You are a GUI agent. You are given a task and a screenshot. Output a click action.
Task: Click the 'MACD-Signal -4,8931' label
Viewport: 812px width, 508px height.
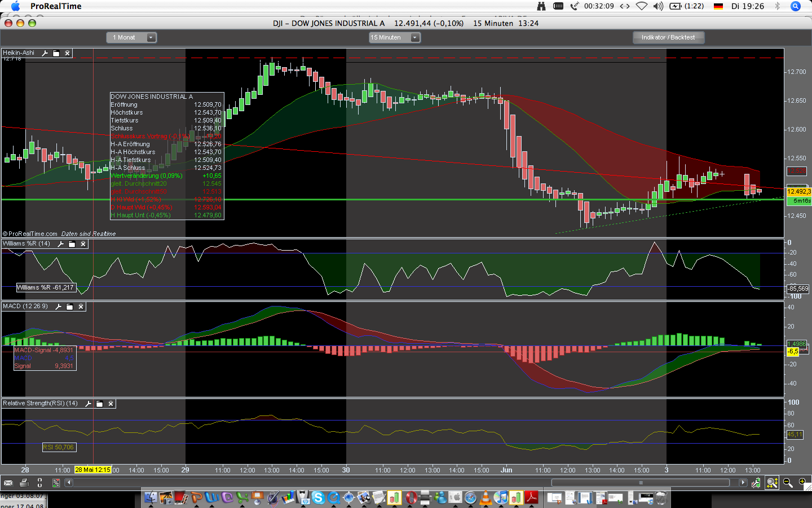(44, 350)
